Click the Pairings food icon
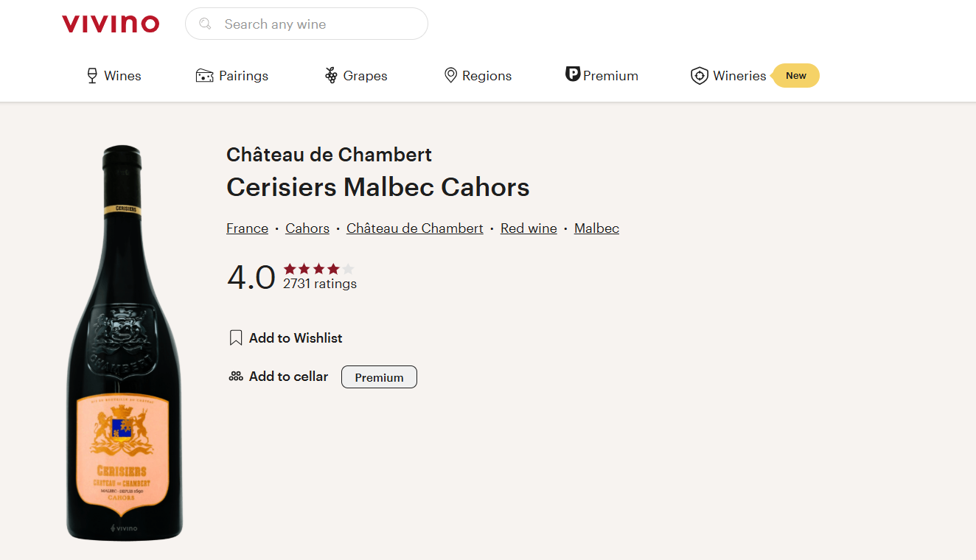Screen dimensions: 976x560 204,76
